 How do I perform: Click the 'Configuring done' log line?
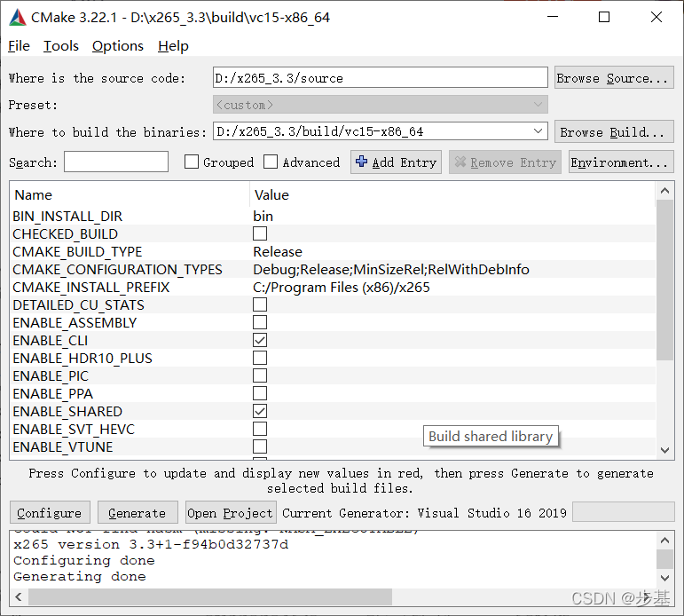[x=84, y=561]
